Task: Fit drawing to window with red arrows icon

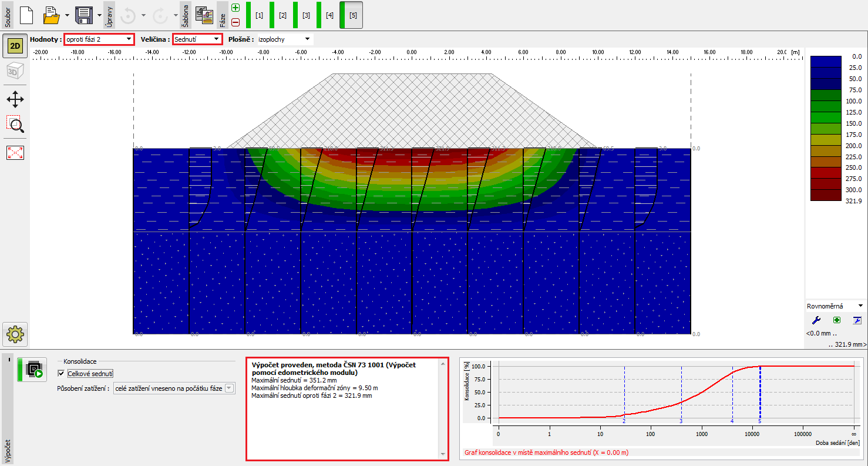Action: (15, 153)
